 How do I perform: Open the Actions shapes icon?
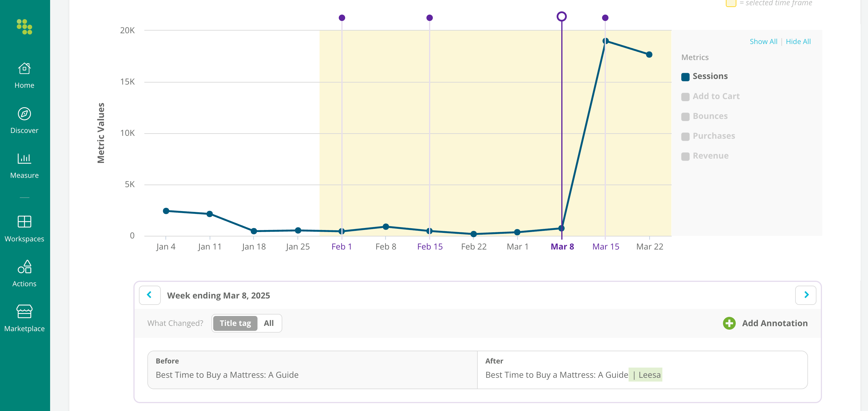point(24,266)
